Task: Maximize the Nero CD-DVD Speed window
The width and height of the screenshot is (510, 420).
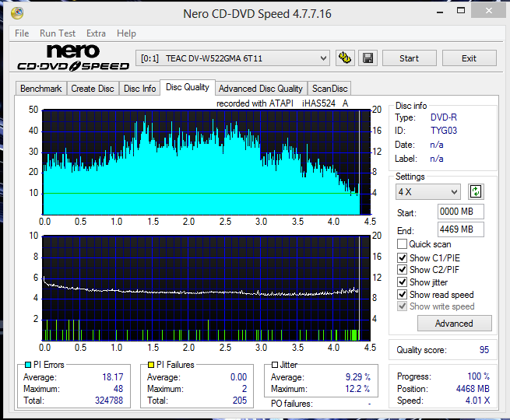Action: pos(461,11)
